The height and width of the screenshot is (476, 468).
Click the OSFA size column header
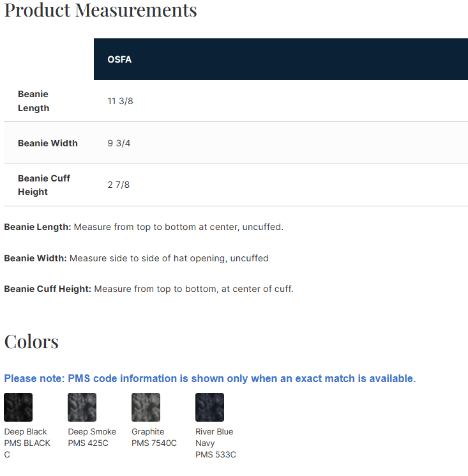point(119,59)
